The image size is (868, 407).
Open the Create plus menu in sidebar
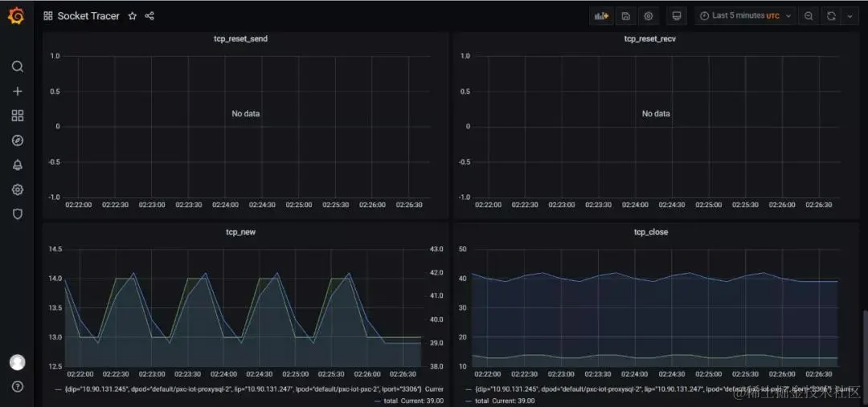[x=17, y=92]
